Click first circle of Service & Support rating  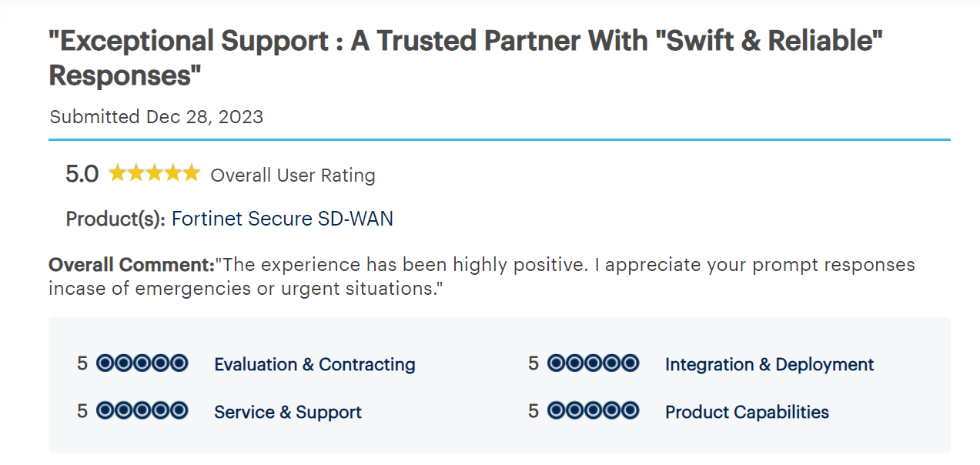[105, 411]
